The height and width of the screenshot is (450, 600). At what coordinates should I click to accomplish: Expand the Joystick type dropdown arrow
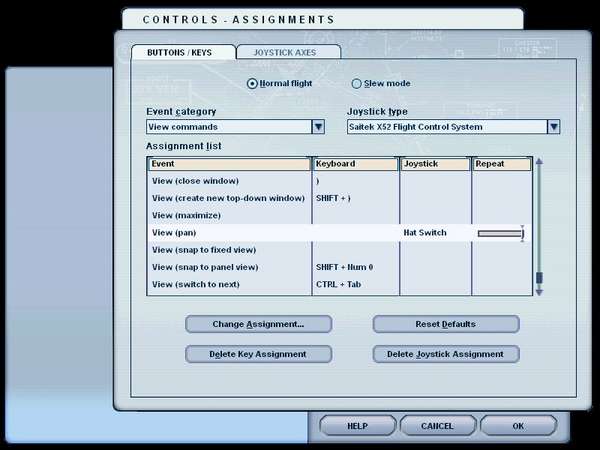[x=553, y=127]
